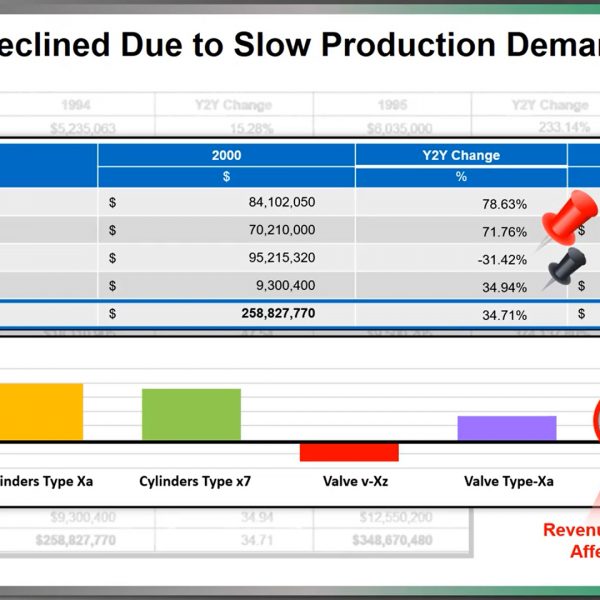Click the Cylinders Type x7 axis label

[195, 481]
